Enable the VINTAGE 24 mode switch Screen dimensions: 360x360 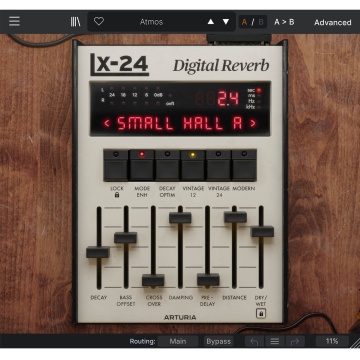click(x=219, y=165)
